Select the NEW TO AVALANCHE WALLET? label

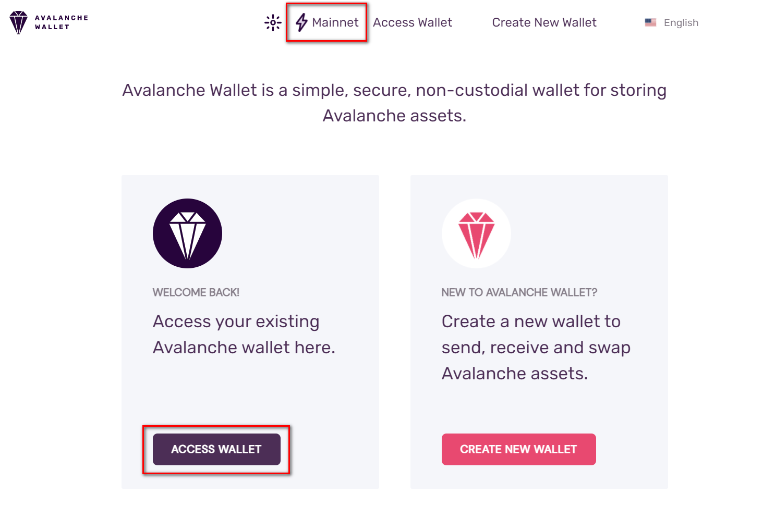[x=519, y=292]
